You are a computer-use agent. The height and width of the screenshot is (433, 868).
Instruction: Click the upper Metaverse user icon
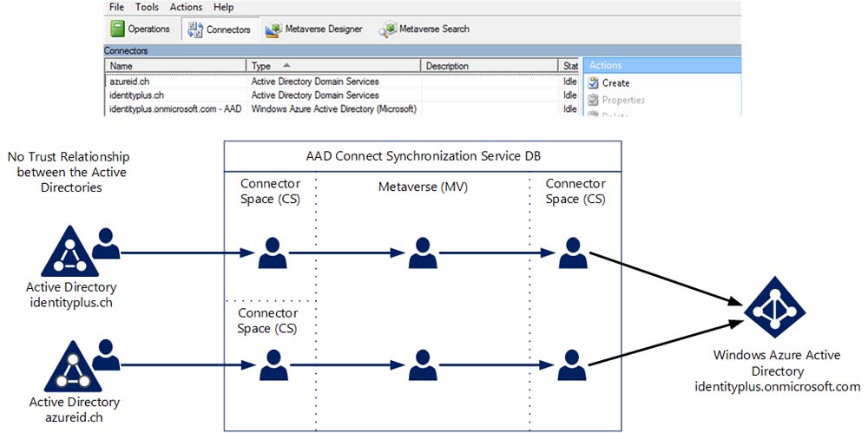pyautogui.click(x=423, y=253)
